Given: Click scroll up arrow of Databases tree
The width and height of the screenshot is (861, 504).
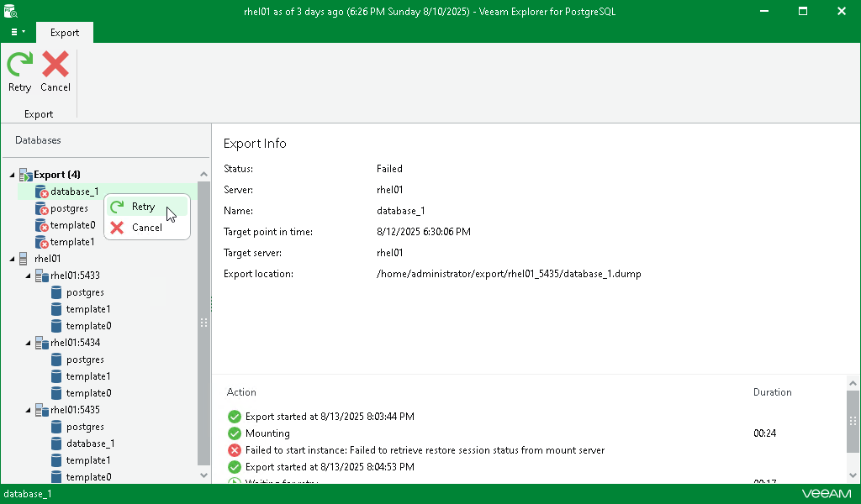Looking at the screenshot, I should pos(203,175).
